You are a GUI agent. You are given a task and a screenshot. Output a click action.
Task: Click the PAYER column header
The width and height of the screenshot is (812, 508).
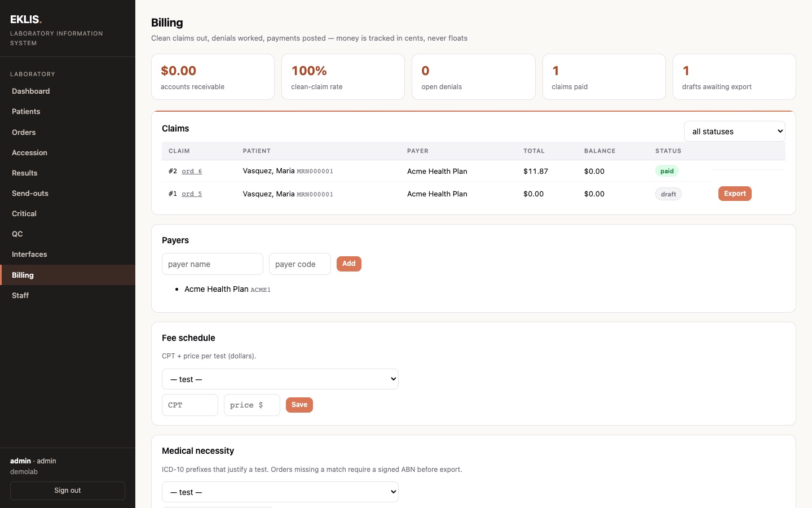pyautogui.click(x=418, y=151)
